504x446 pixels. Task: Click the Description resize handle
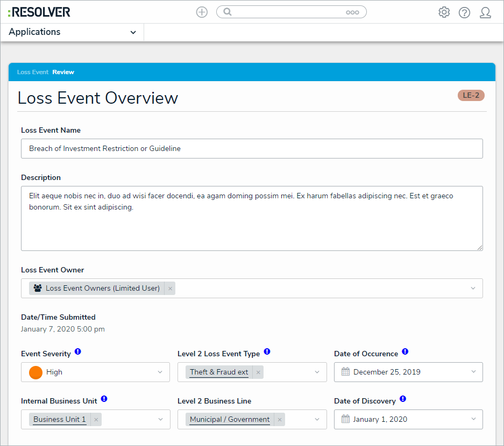pyautogui.click(x=480, y=248)
